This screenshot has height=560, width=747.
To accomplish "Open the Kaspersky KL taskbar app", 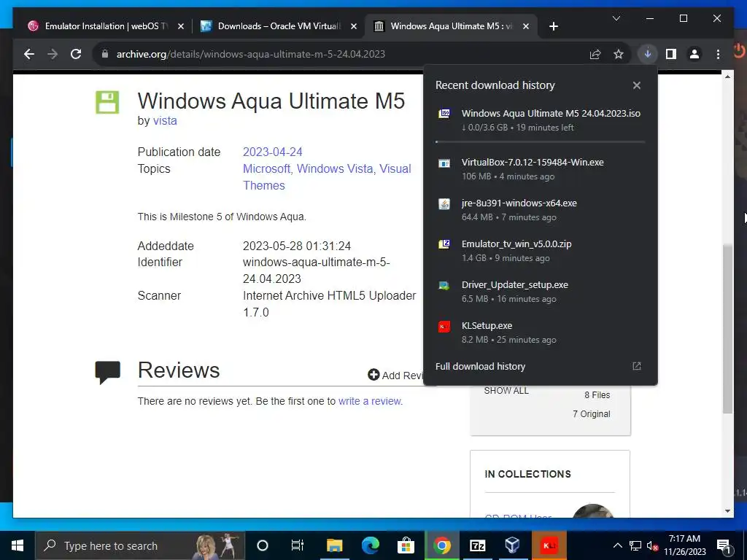I will pos(549,545).
